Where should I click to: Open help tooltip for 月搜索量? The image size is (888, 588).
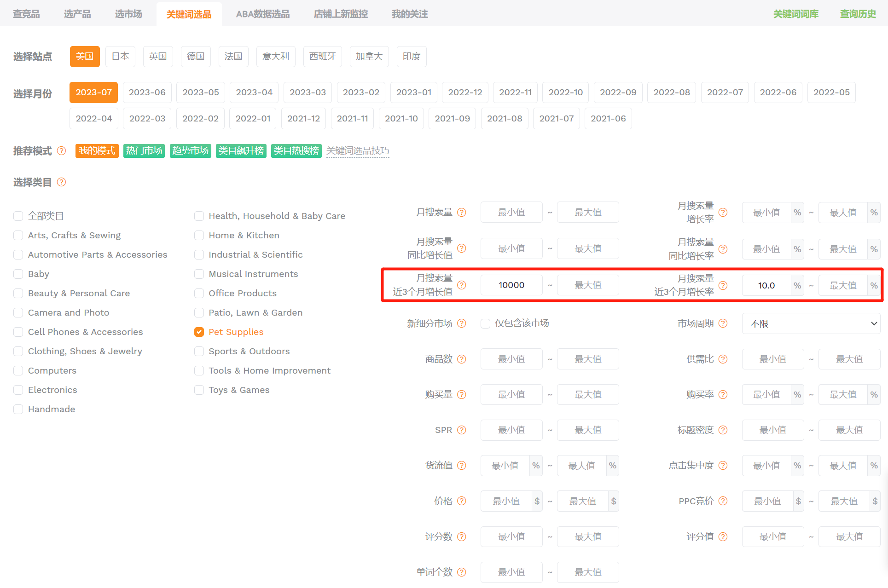[x=462, y=212]
